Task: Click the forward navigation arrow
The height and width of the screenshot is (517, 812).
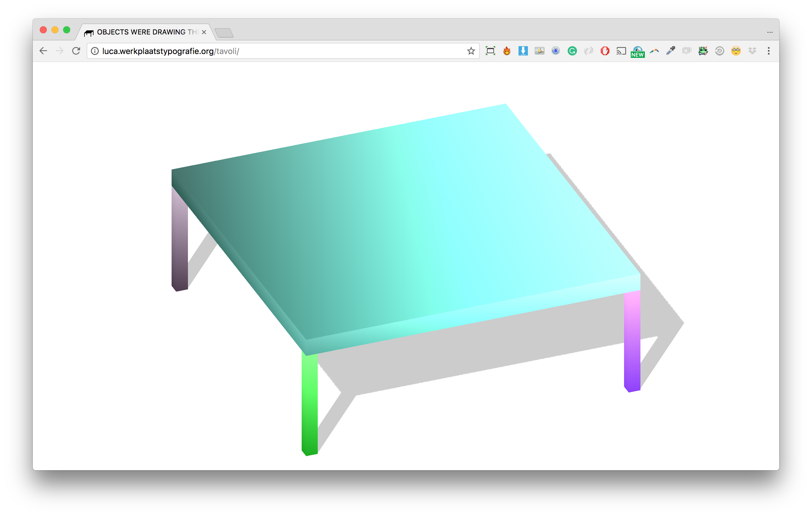Action: (60, 51)
